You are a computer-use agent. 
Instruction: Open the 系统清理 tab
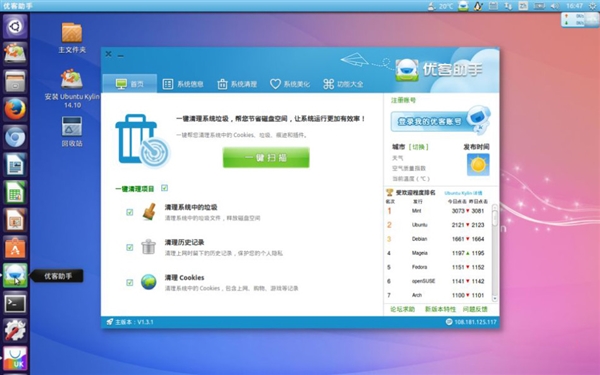click(237, 84)
